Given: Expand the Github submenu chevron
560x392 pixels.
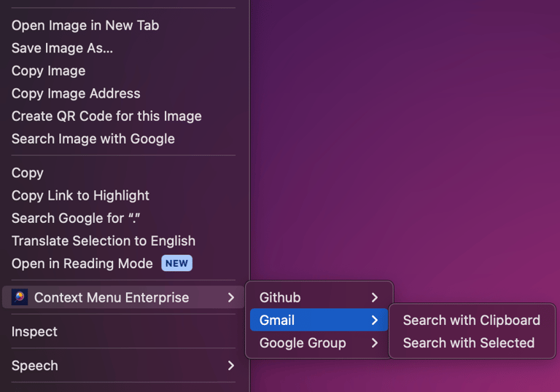Looking at the screenshot, I should point(374,297).
